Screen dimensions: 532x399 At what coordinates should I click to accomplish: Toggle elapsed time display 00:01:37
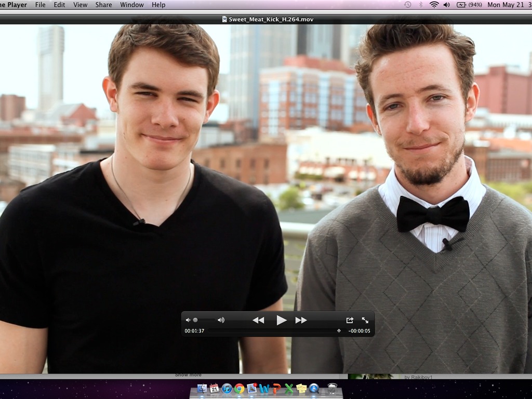(194, 331)
